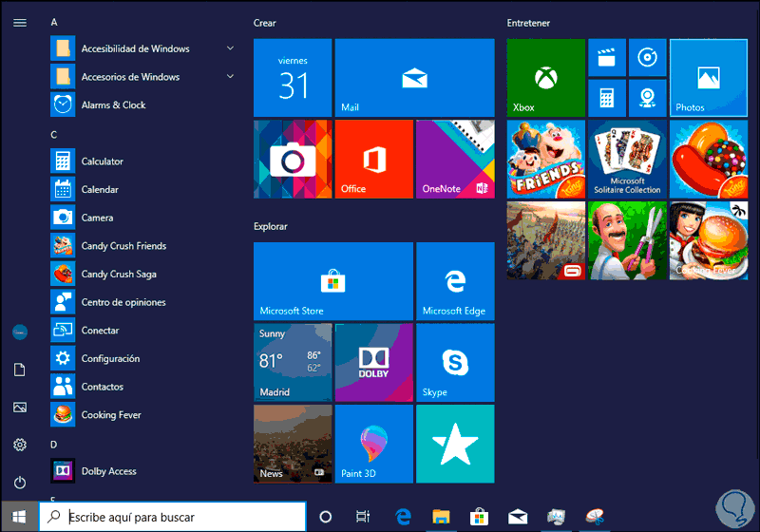Image resolution: width=760 pixels, height=532 pixels.
Task: Expand the Accesorios de Windows folder
Action: pos(130,77)
